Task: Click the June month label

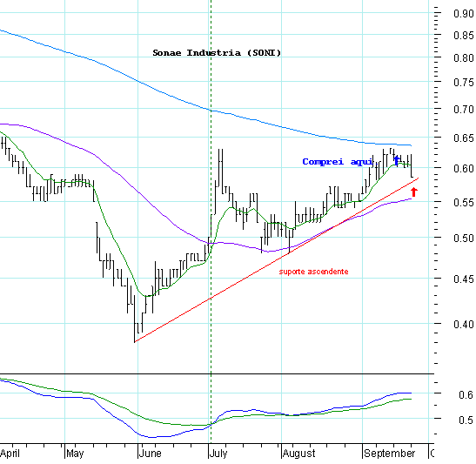Action: pos(150,454)
